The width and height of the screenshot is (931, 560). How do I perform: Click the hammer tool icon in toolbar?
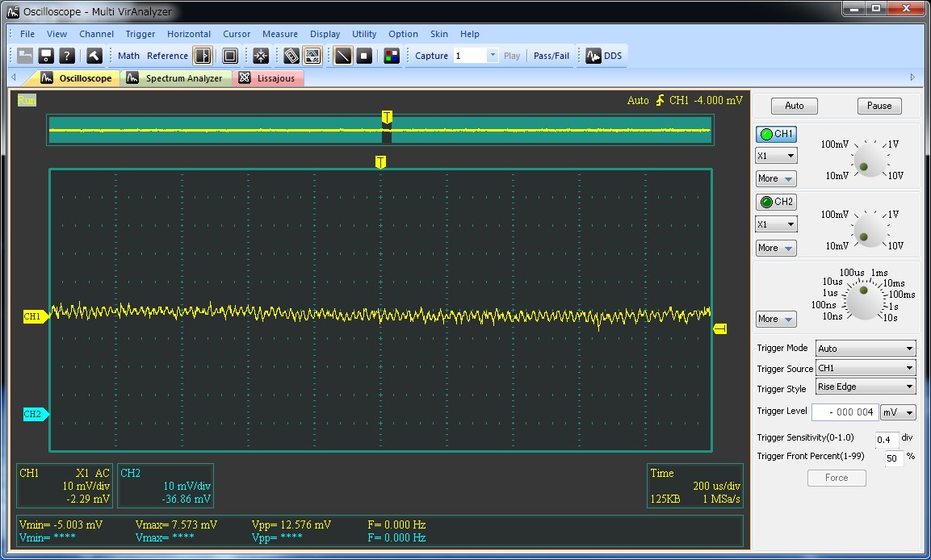[x=94, y=56]
